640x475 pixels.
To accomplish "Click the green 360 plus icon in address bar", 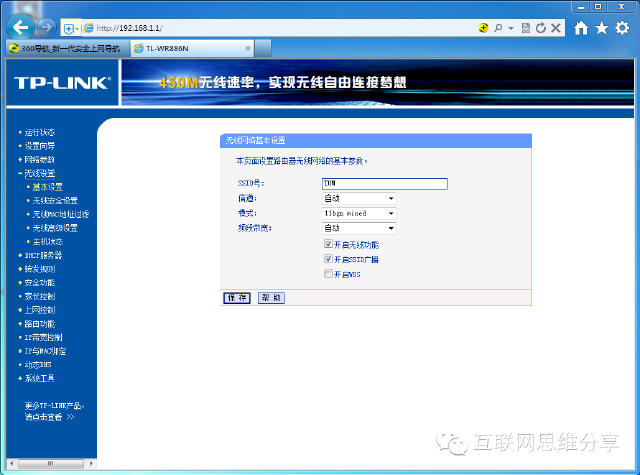I will tap(483, 28).
